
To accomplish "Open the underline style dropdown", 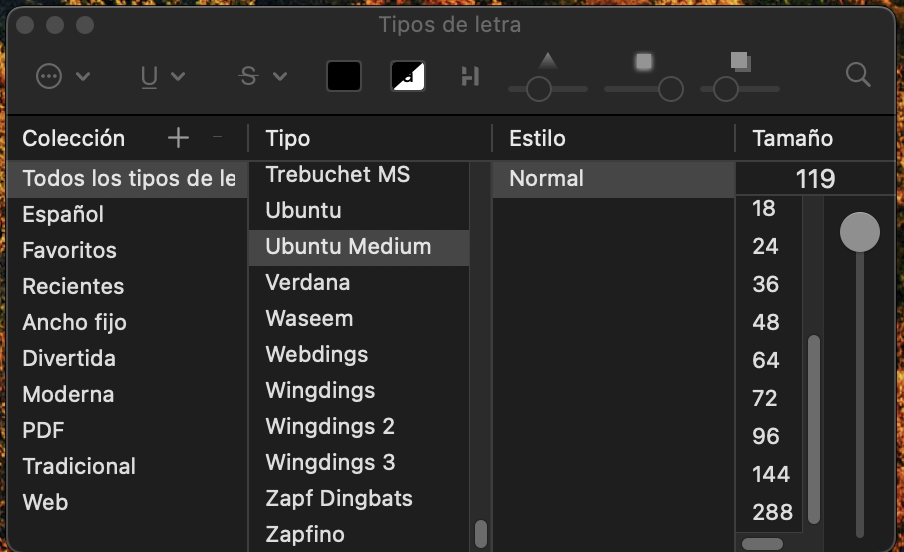I will (162, 76).
